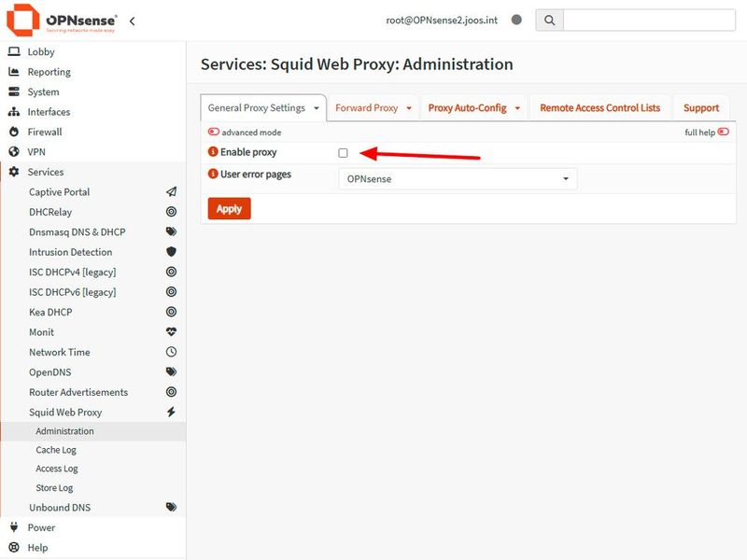This screenshot has width=747, height=560.
Task: Open Kea DHCP menu entry
Action: [50, 313]
